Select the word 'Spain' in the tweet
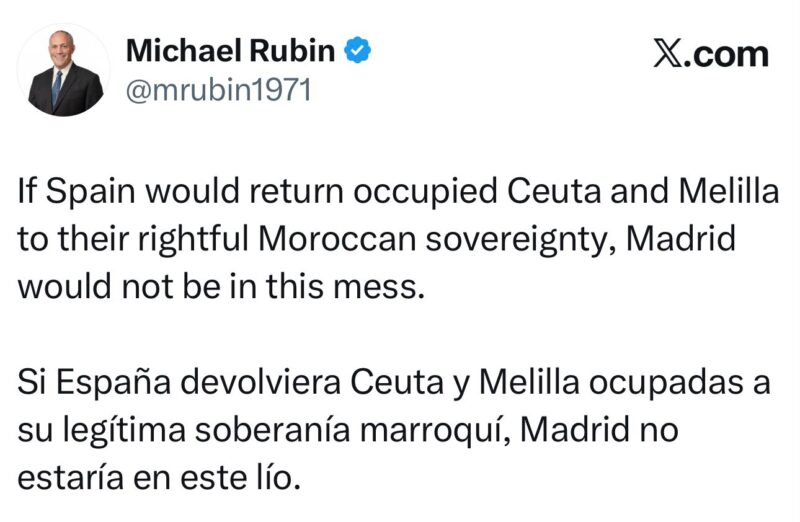 coord(90,192)
